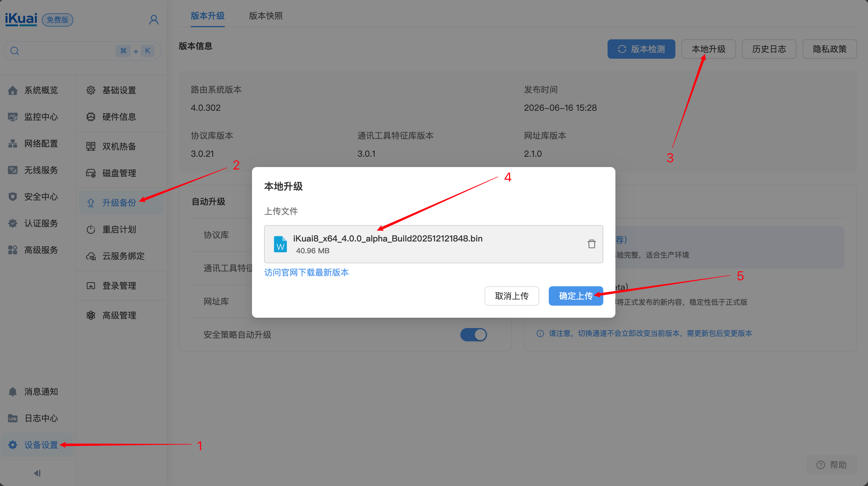This screenshot has width=868, height=486.
Task: Click the 磁盘管理 disk icon
Action: [91, 173]
